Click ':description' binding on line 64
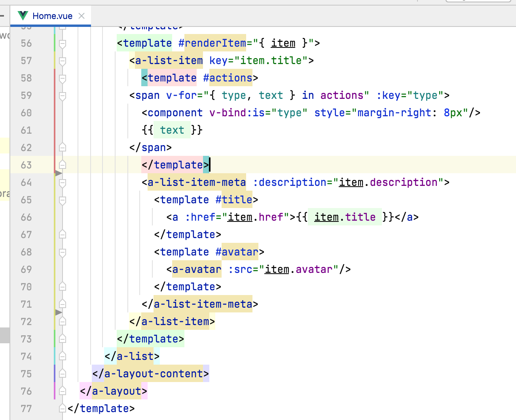516x420 pixels. 290,182
